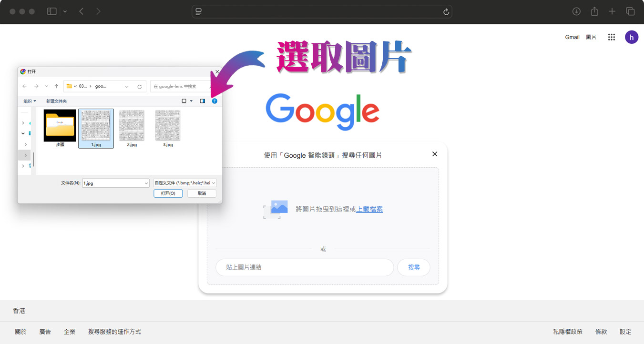Open the 步骤 folder
The width and height of the screenshot is (644, 344).
pos(60,128)
